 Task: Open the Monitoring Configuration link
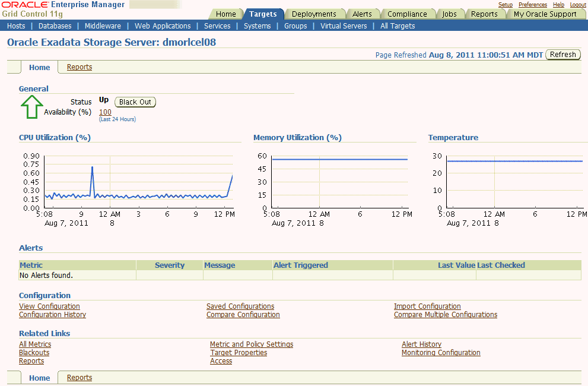tap(441, 353)
